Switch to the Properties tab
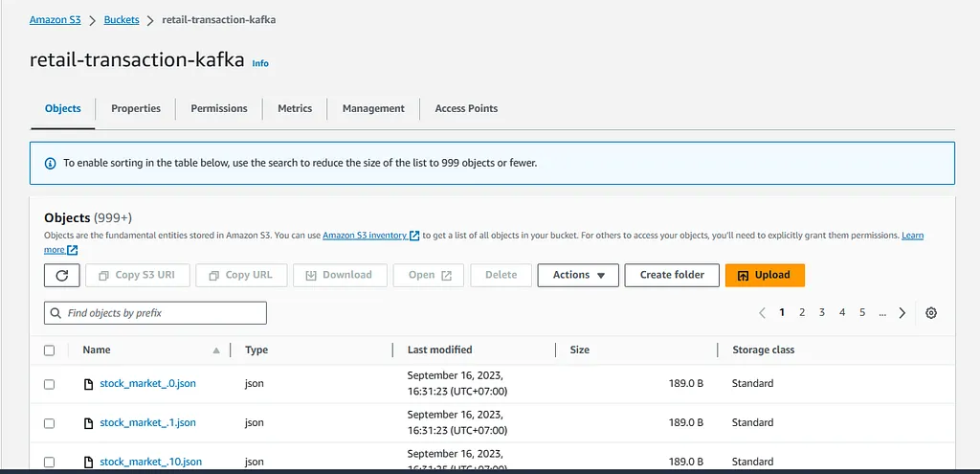The width and height of the screenshot is (980, 474). coord(136,108)
